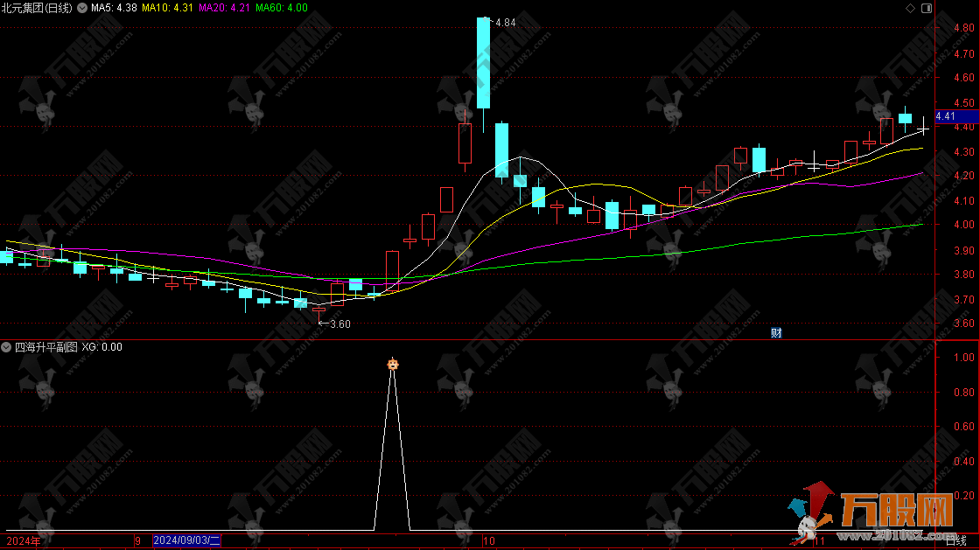Viewport: 980px width, 550px height.
Task: Toggle the side panel icon at top right
Action: coord(927,8)
